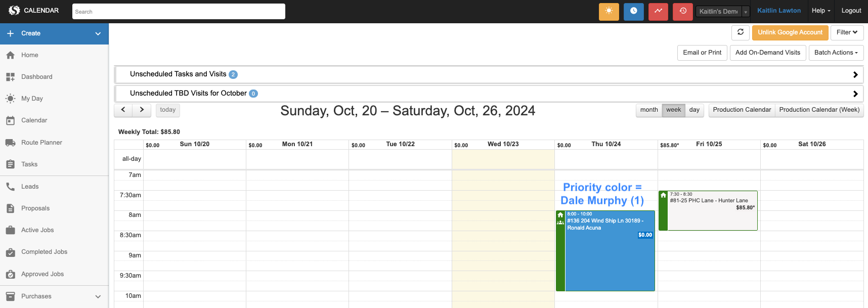The height and width of the screenshot is (308, 868).
Task: Switch calendar to month view
Action: 649,110
